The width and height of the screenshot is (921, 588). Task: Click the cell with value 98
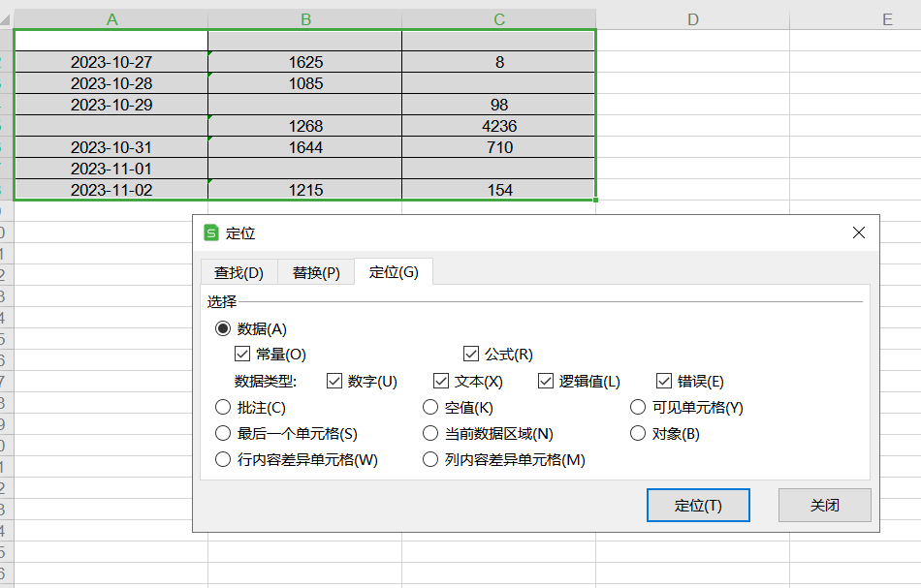(498, 105)
